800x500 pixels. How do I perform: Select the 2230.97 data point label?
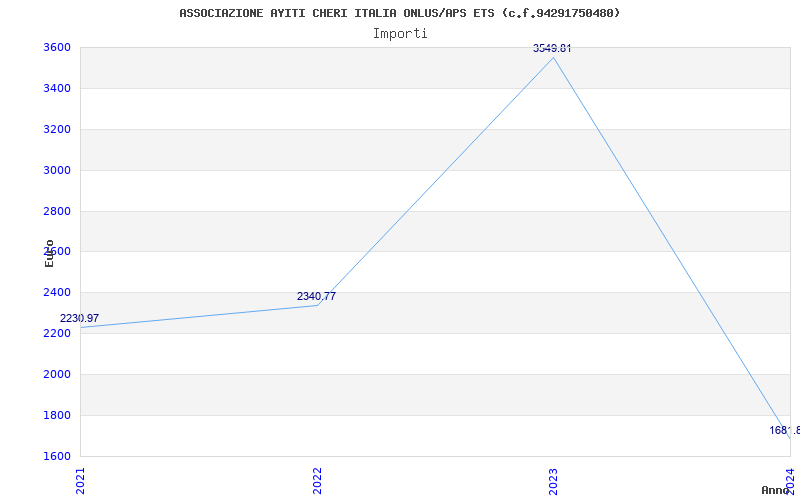coord(80,318)
